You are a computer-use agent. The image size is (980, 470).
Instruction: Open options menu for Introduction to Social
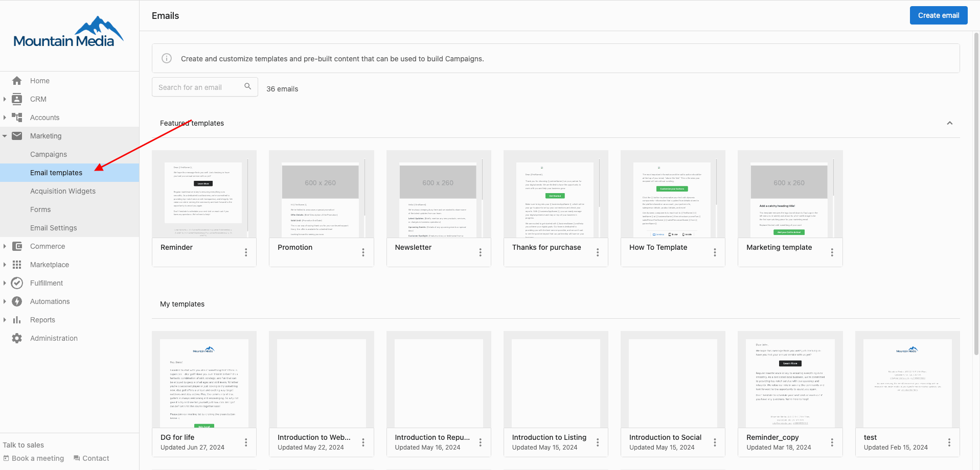click(x=715, y=442)
